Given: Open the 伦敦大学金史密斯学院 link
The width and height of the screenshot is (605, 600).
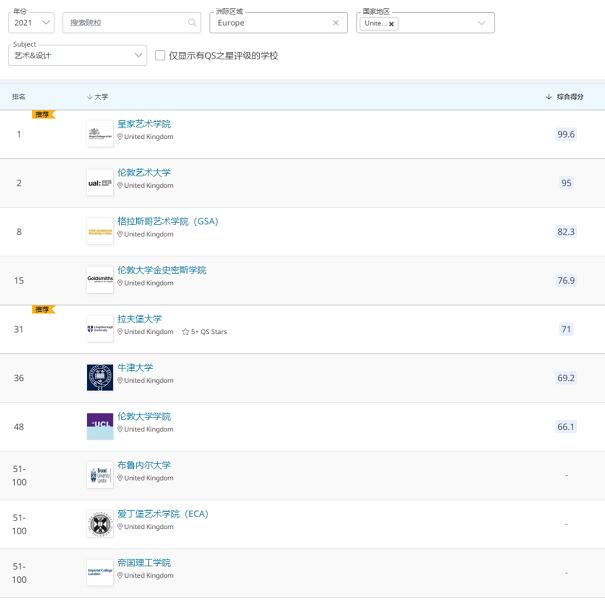Looking at the screenshot, I should point(162,270).
